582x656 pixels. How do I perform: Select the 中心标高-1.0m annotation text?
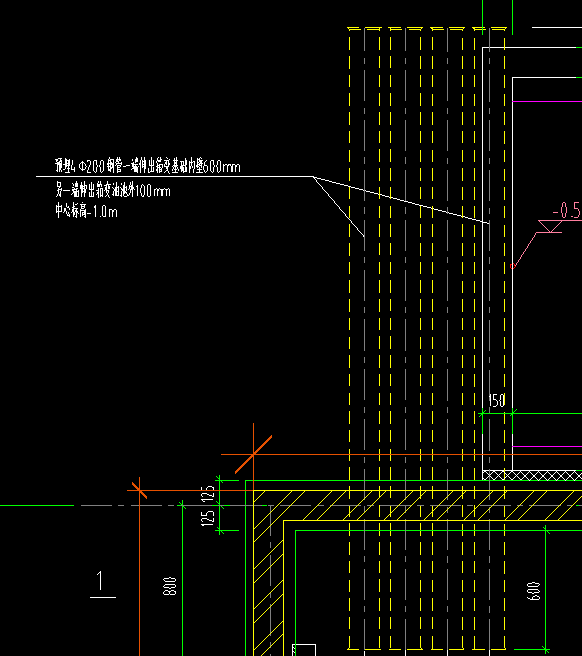coord(86,211)
